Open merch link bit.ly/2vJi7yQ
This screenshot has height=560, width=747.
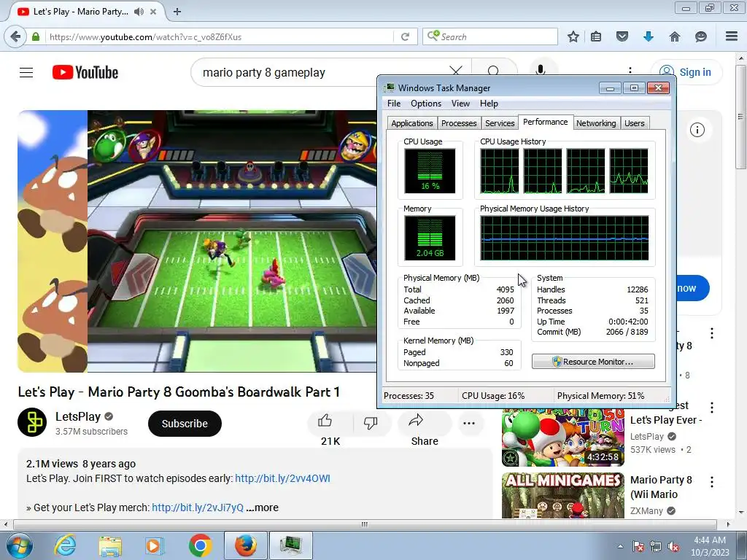pos(198,507)
